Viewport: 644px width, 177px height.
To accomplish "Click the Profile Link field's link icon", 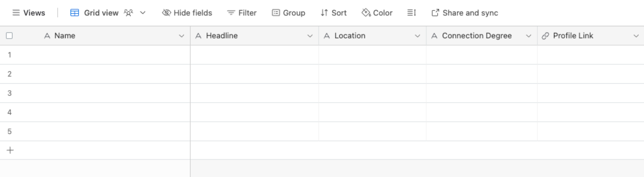I will [545, 36].
